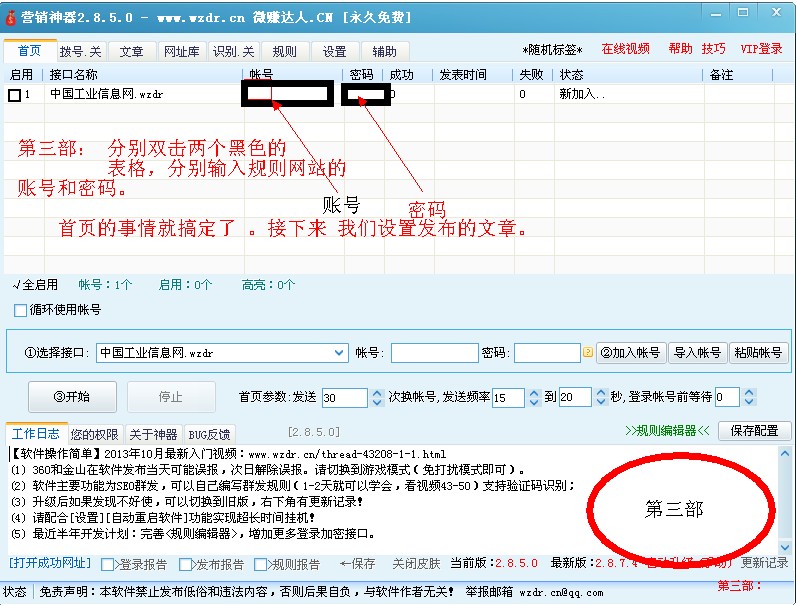This screenshot has height=605, width=797.
Task: Click the small yellow icon beside password field
Action: 588,353
